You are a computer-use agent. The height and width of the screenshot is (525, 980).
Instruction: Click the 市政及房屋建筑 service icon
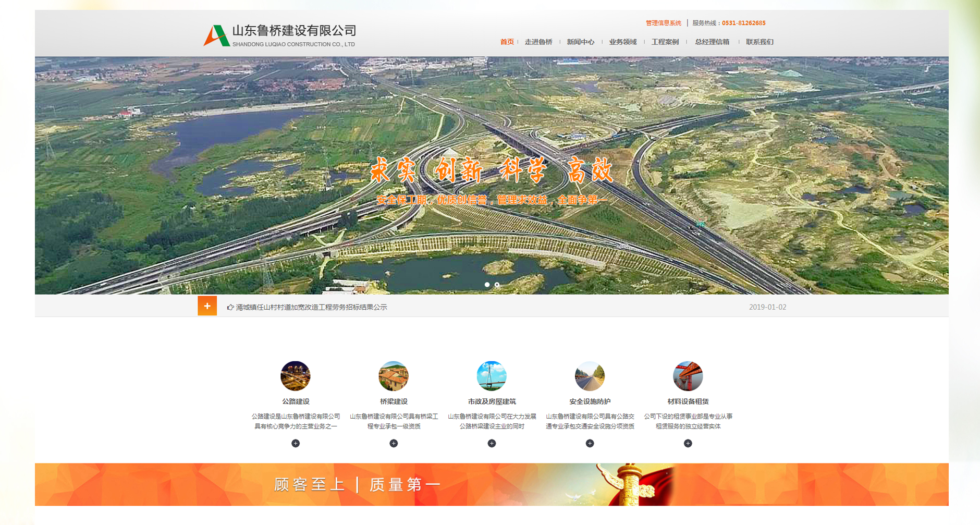coord(492,376)
